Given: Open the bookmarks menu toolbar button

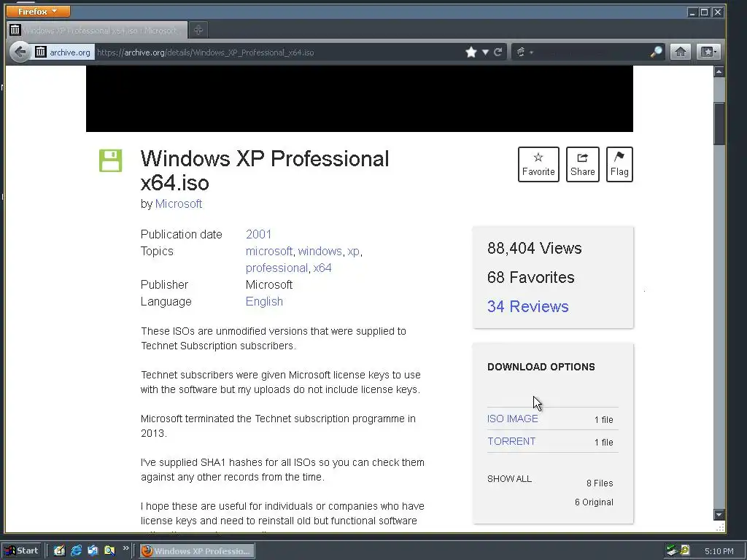Looking at the screenshot, I should coord(709,52).
